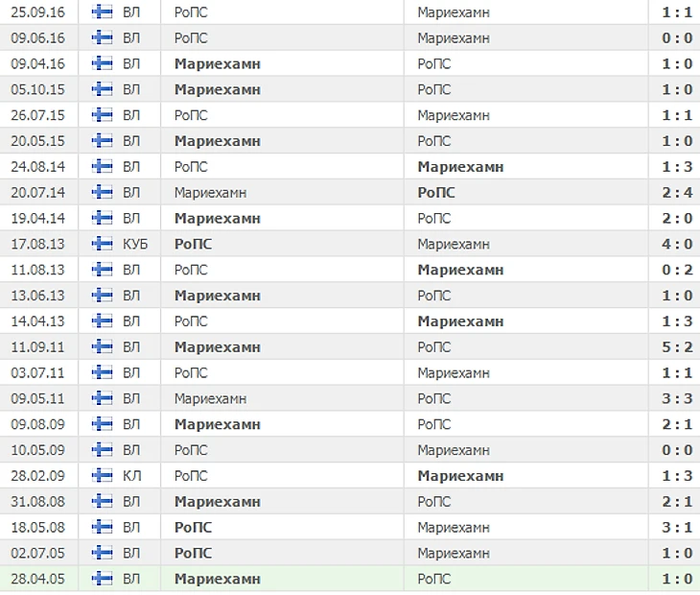
Task: Open the 2:4 score of 20.07.14 match
Action: coord(677,193)
